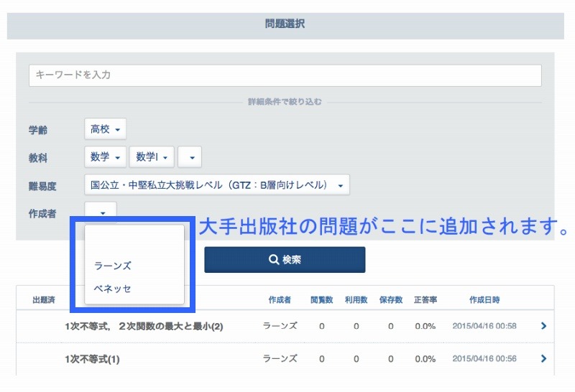Open the 数学I sub-subject dropdown
Viewport: 575px width, 392px height.
152,157
